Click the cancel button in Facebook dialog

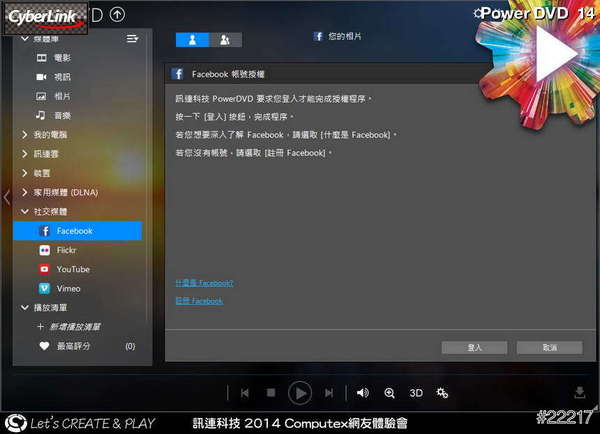(550, 348)
